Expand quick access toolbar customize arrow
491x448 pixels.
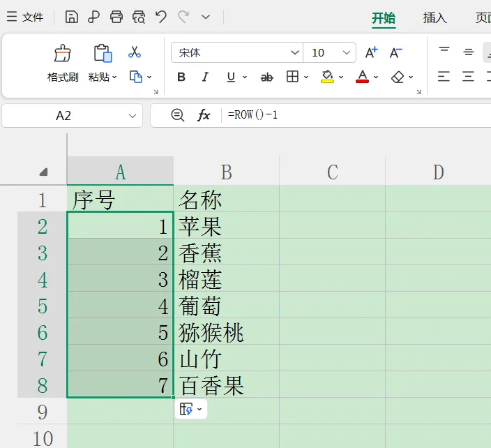click(x=206, y=17)
